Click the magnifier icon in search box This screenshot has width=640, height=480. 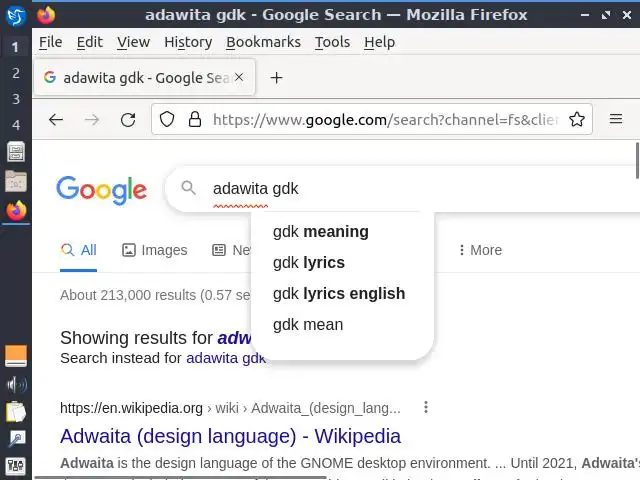pos(188,188)
